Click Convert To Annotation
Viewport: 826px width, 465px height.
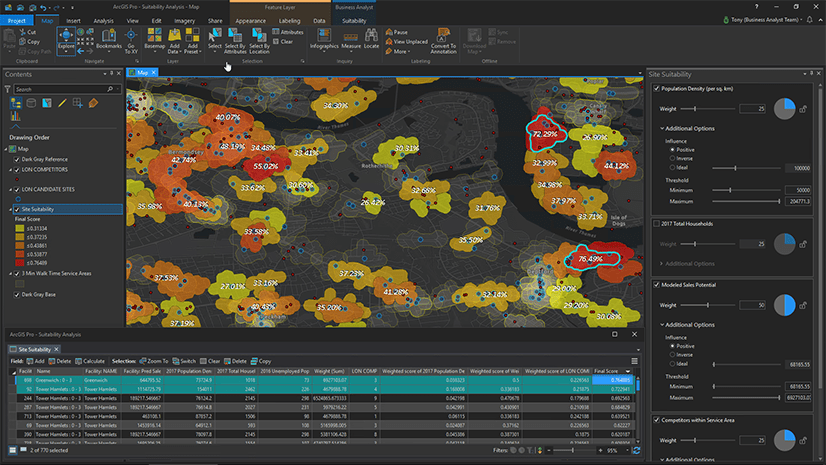tap(443, 41)
